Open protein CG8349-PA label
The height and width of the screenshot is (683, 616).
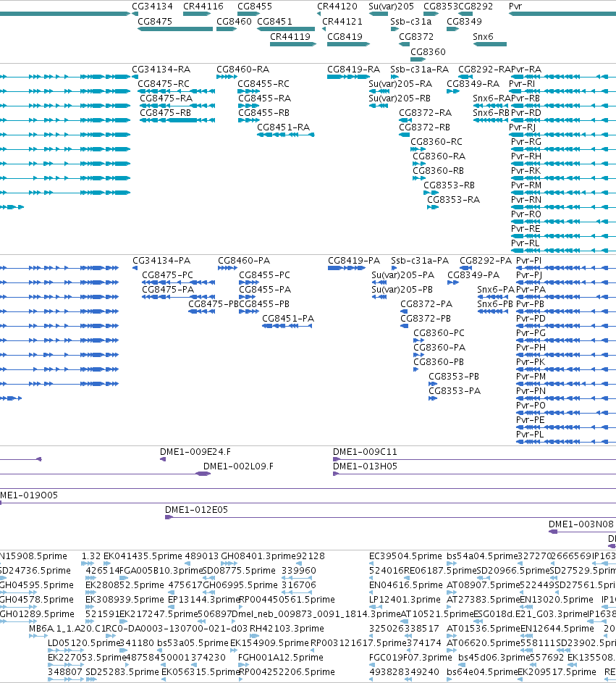pos(473,275)
